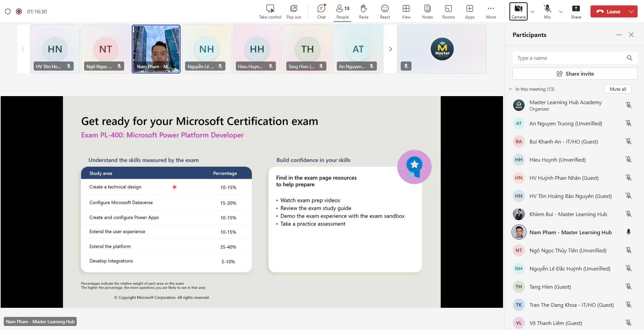Expand the Leave options dropdown
Image resolution: width=644 pixels, height=330 pixels.
631,11
